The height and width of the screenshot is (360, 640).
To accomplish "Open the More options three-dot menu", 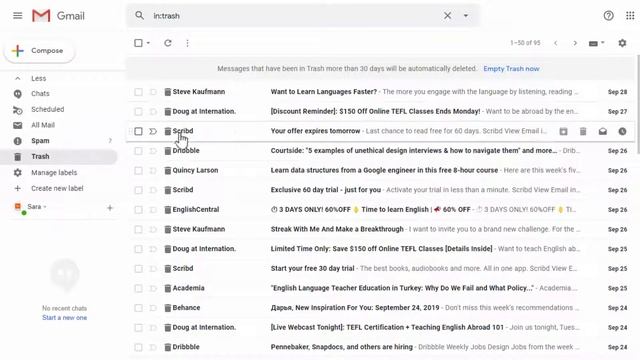I will (187, 43).
